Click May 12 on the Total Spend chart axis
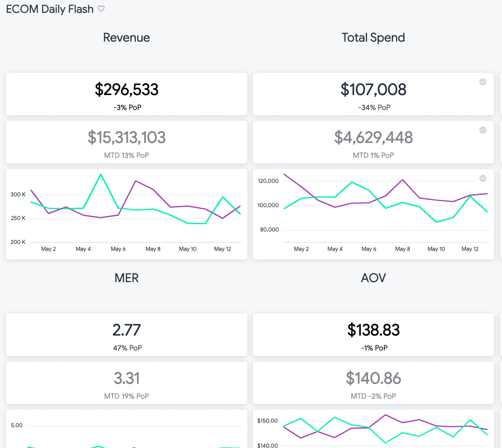502x448 pixels. 470,249
